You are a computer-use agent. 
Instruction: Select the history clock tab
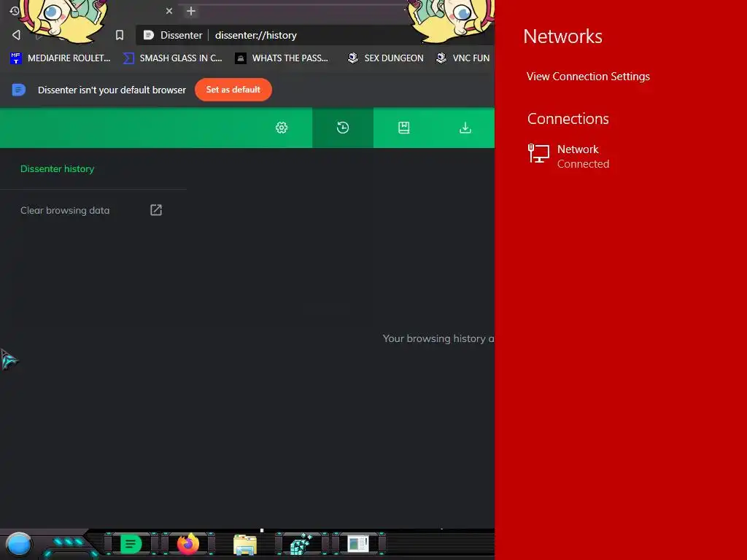point(343,128)
